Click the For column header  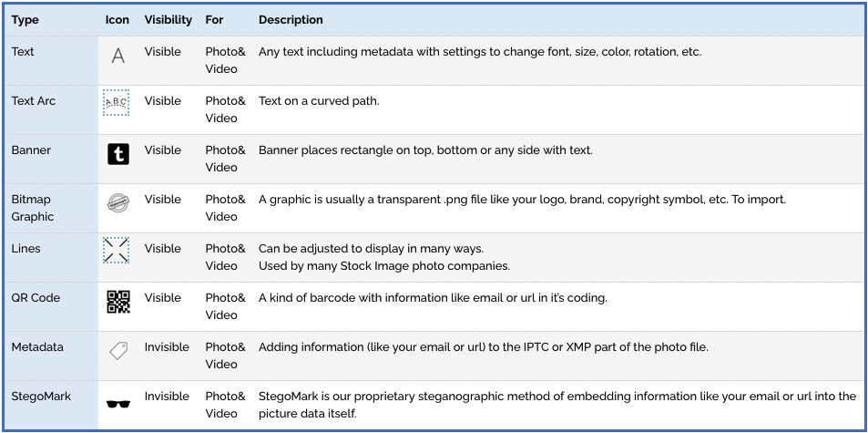pos(214,20)
